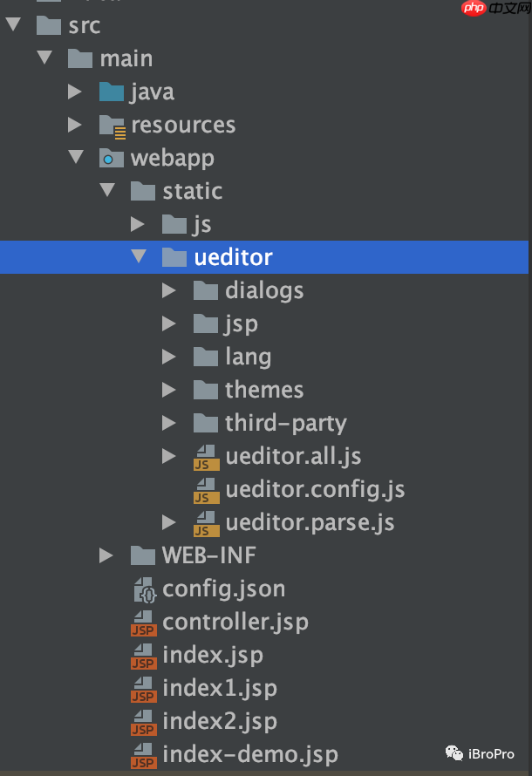Collapse the src folder arrow
This screenshot has height=776, width=532.
(13, 24)
